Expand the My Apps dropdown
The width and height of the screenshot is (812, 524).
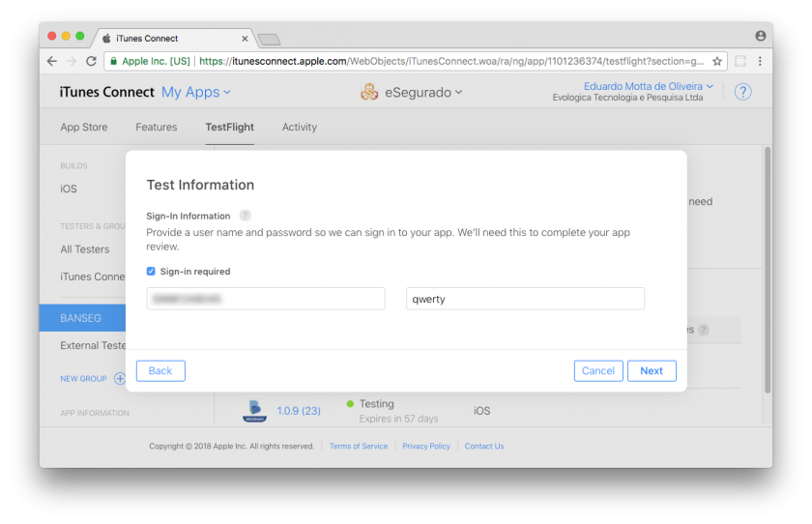(196, 92)
